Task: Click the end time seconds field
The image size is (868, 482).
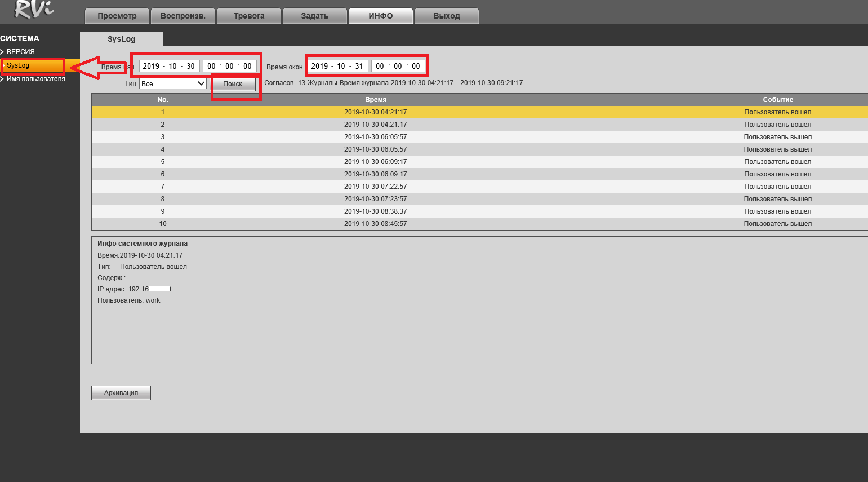Action: (x=416, y=66)
